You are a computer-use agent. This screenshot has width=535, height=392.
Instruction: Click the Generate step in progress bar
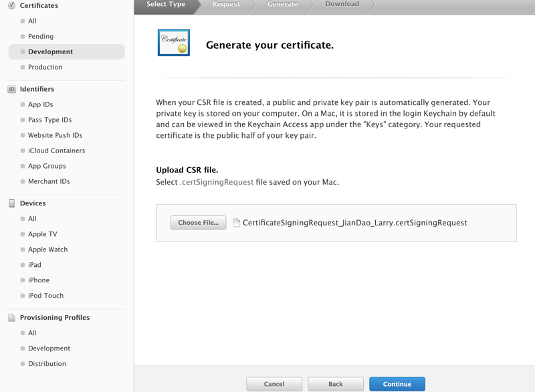[x=283, y=5]
